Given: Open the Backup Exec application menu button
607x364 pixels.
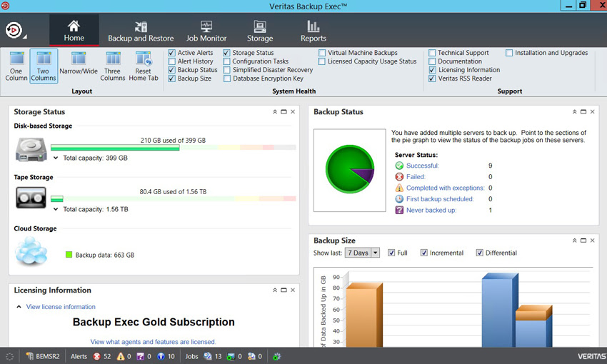Looking at the screenshot, I should tap(14, 31).
